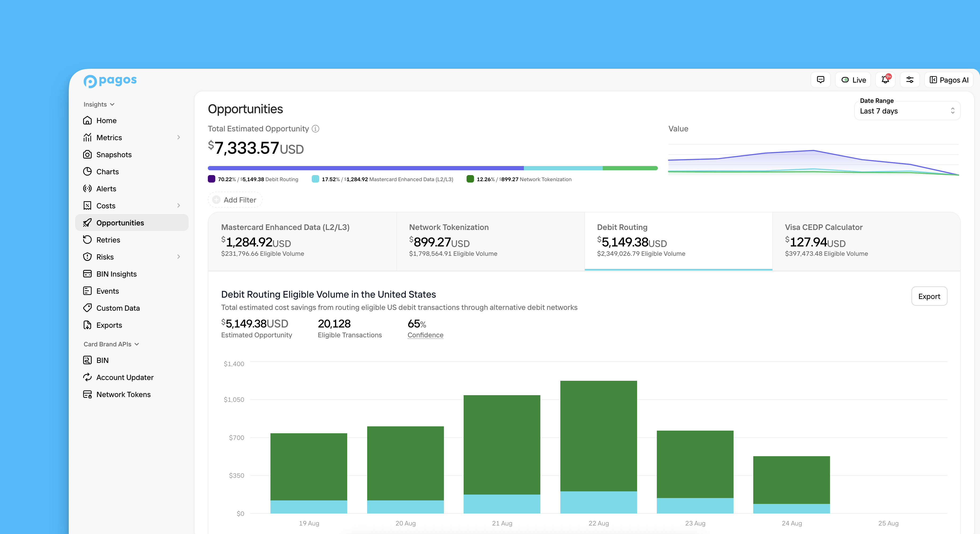Click the BIN Insights card icon

click(87, 274)
